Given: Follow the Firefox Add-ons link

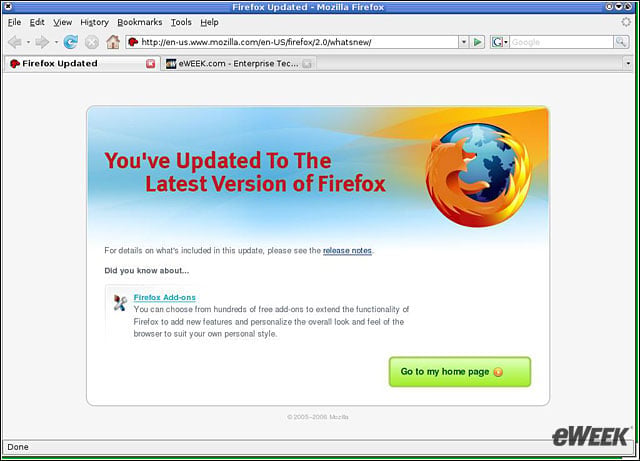Looking at the screenshot, I should click(164, 297).
